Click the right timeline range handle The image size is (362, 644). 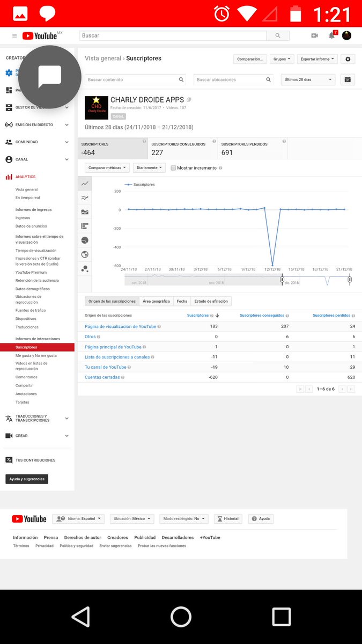[x=350, y=280]
